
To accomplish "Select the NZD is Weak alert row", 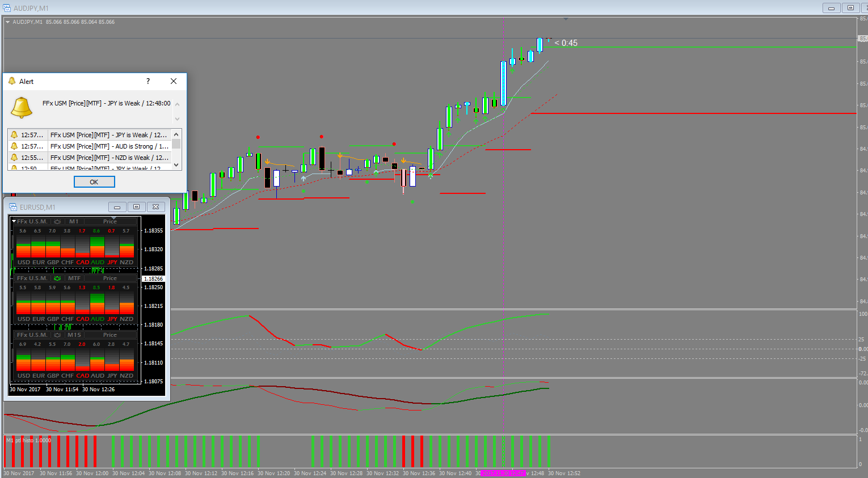I will [x=90, y=158].
